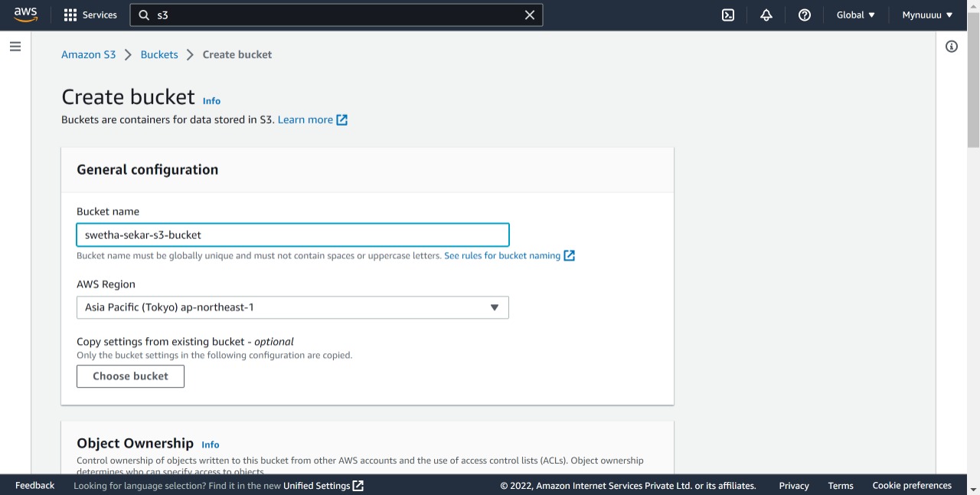Expand the Mynuuuu account menu
Image resolution: width=980 pixels, height=495 pixels.
point(928,15)
